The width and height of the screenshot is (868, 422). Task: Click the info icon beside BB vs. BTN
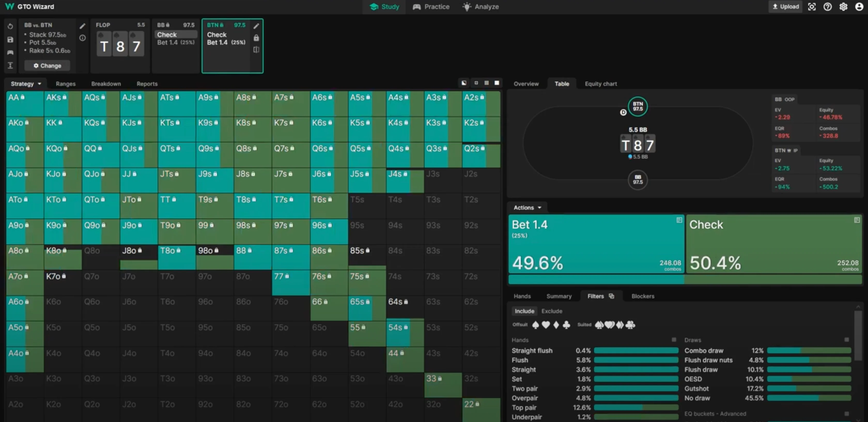pyautogui.click(x=82, y=38)
